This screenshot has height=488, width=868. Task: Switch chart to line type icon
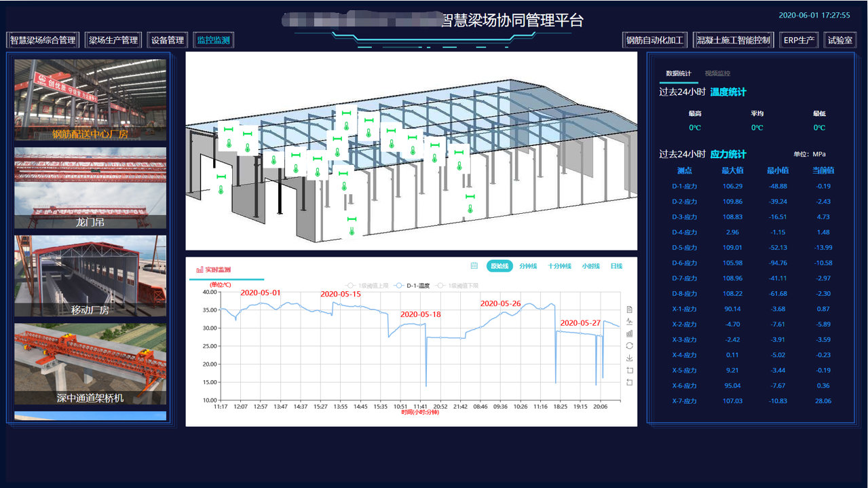pyautogui.click(x=629, y=322)
